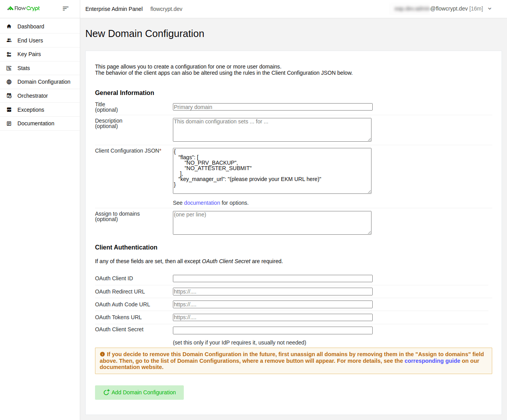
Task: Click the account email in header
Action: click(x=438, y=9)
